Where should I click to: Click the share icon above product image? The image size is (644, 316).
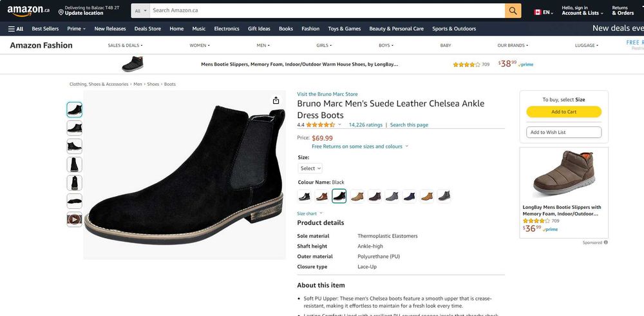click(276, 100)
